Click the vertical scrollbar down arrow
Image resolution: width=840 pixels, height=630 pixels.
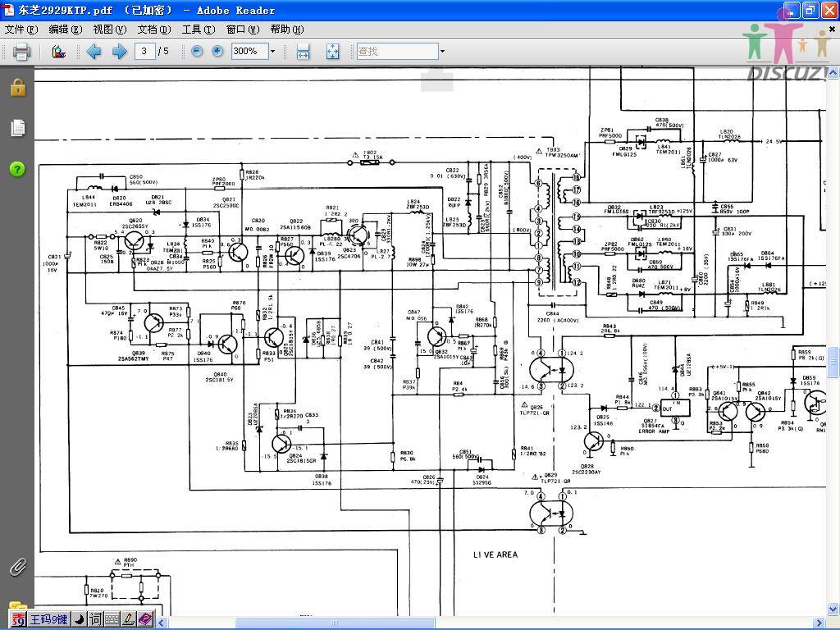pyautogui.click(x=833, y=609)
